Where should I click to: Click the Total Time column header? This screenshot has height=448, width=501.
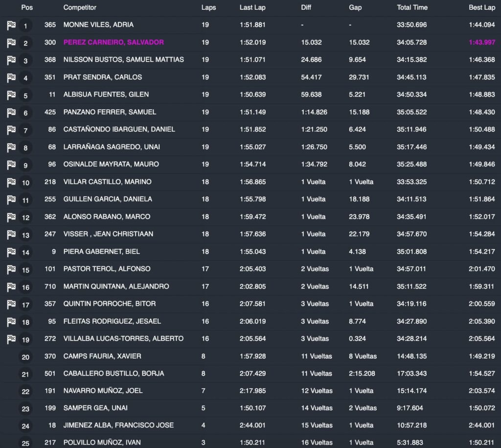pyautogui.click(x=412, y=7)
